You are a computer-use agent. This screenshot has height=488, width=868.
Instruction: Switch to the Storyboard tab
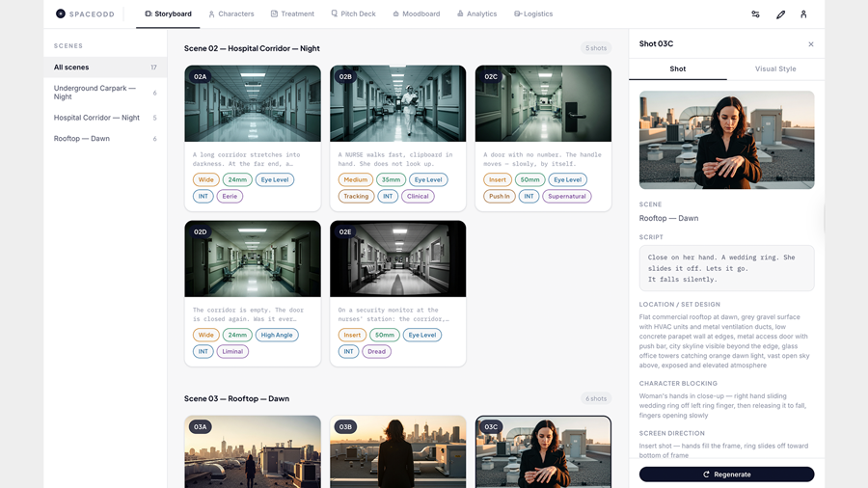point(168,14)
